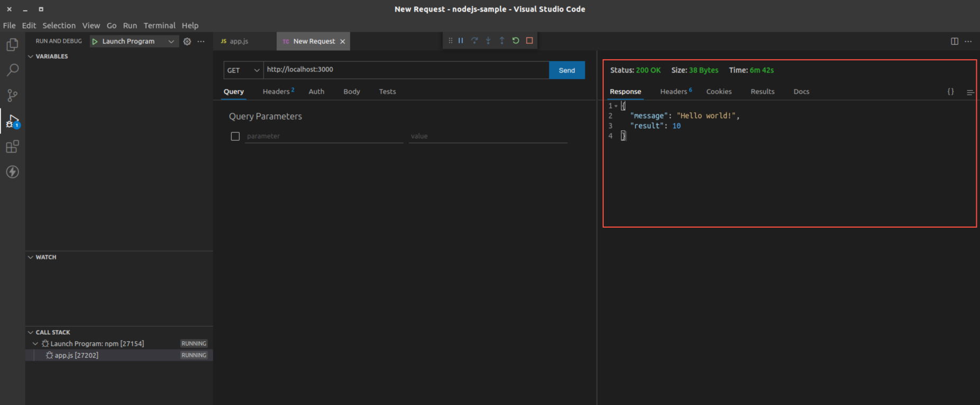
Task: Pause the debug session
Action: coord(461,41)
